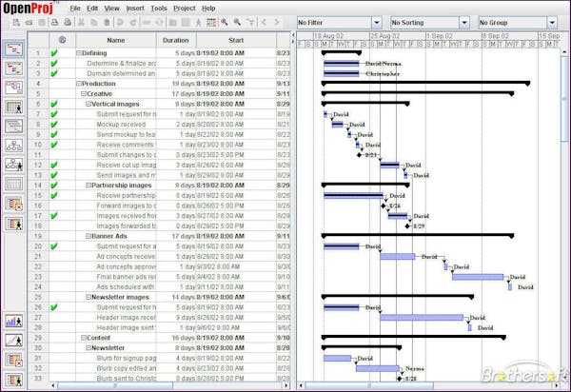The width and height of the screenshot is (571, 392).
Task: Show the Histogram sub-view
Action: [x=14, y=322]
